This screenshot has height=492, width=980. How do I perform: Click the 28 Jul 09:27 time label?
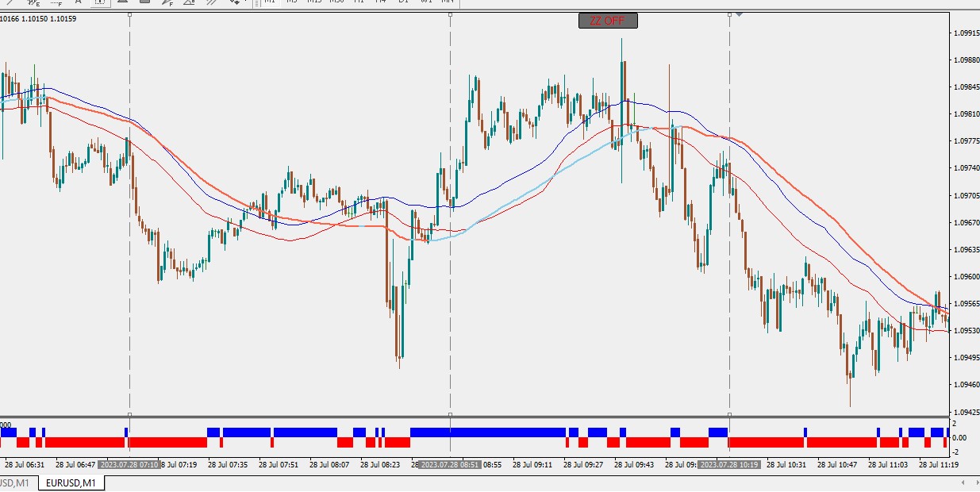click(x=583, y=464)
